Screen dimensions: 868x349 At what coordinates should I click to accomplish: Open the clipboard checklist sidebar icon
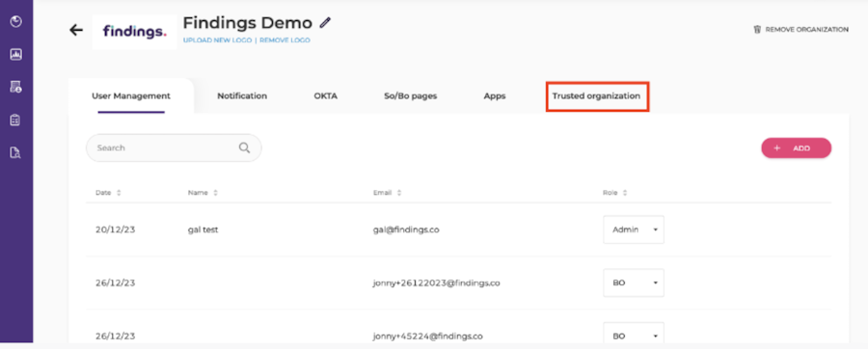(x=16, y=120)
